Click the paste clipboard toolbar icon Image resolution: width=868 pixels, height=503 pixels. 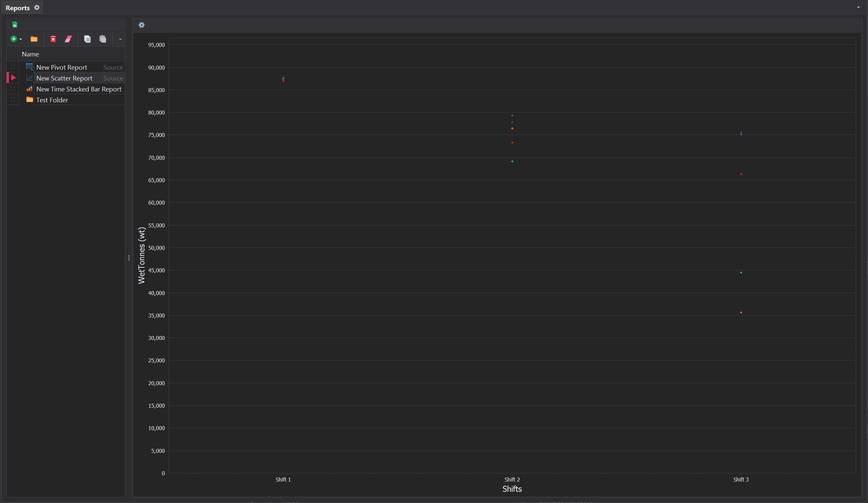point(103,39)
